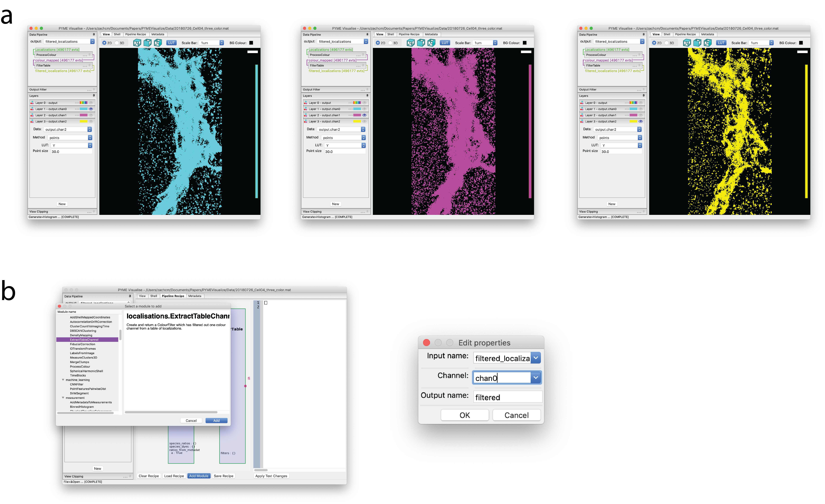Click Layer 0 molecule icon in magenta-image window
The height and width of the screenshot is (504, 825).
305,103
